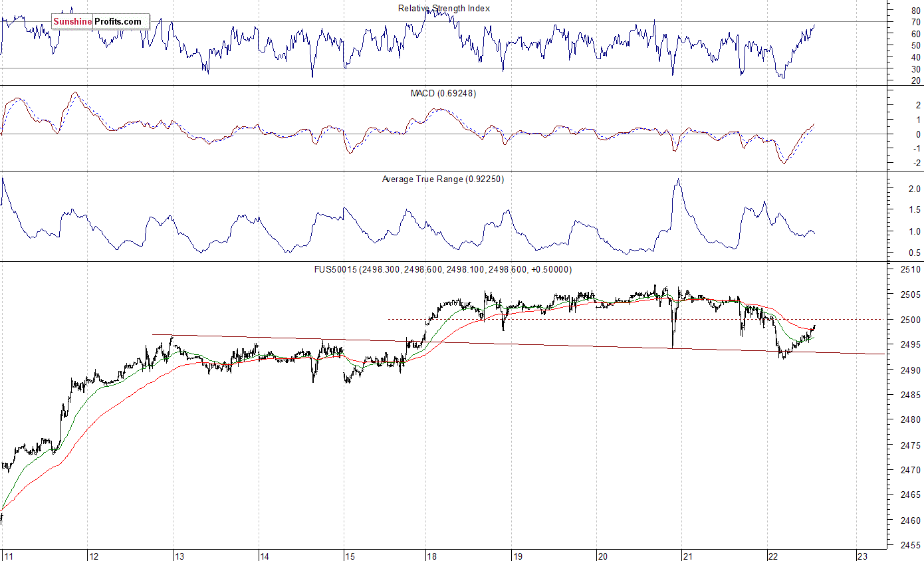Click the 2475 price axis label
The height and width of the screenshot is (561, 924).
coord(911,445)
